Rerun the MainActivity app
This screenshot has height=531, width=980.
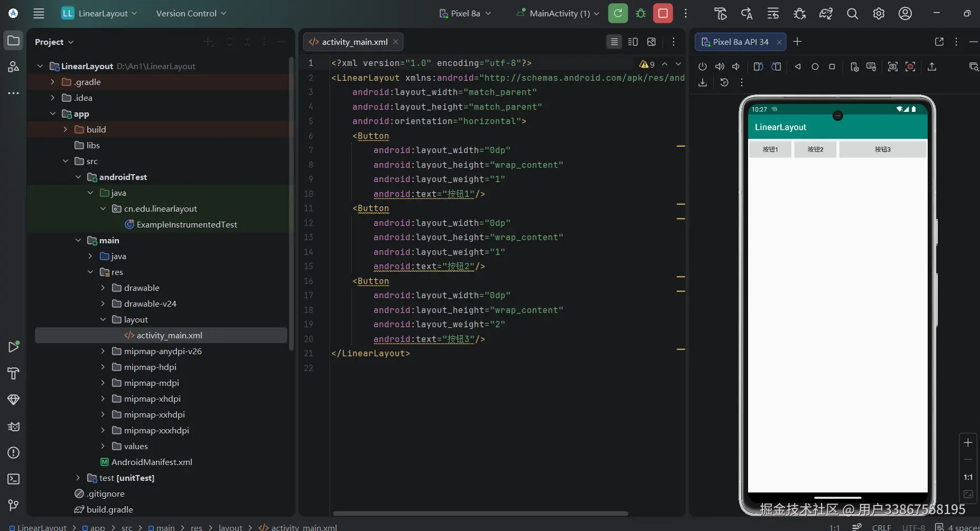pyautogui.click(x=618, y=13)
